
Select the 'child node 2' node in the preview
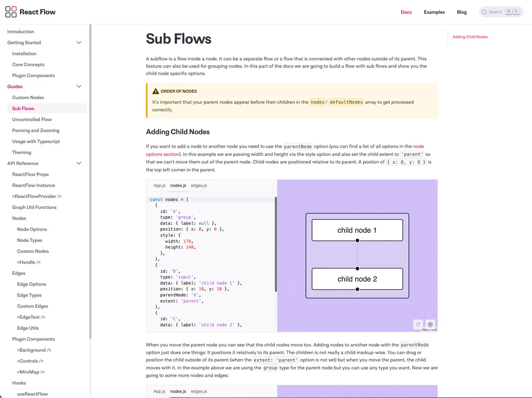pyautogui.click(x=357, y=279)
